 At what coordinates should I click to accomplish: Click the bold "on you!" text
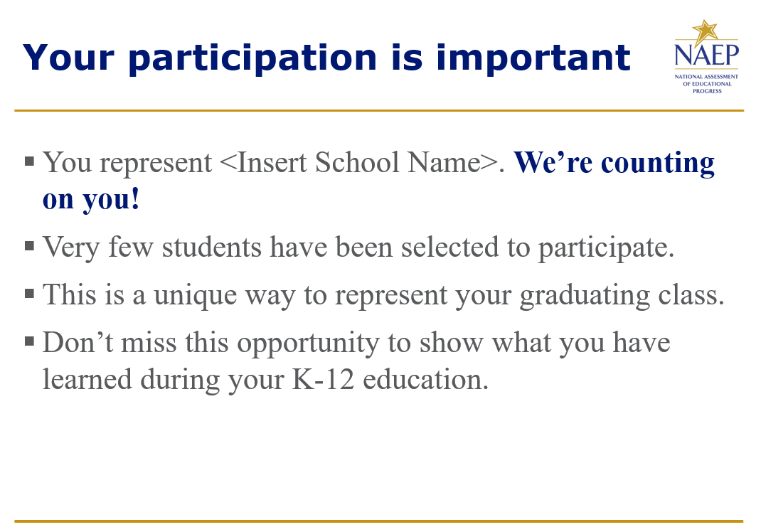[91, 200]
